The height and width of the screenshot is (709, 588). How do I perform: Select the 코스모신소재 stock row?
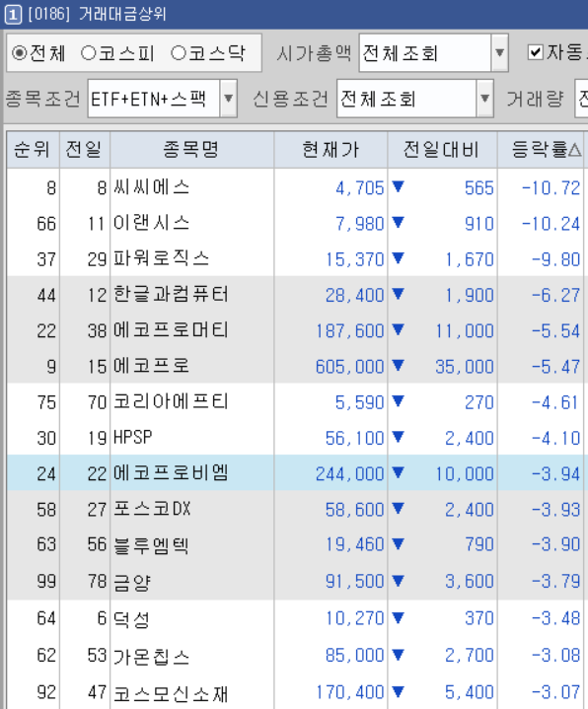(295, 692)
